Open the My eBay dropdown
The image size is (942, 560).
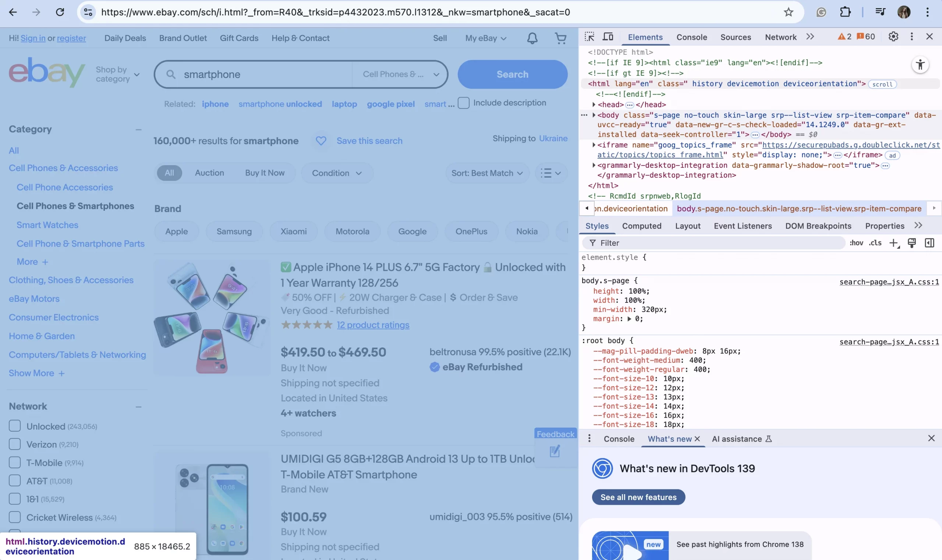[x=485, y=38]
